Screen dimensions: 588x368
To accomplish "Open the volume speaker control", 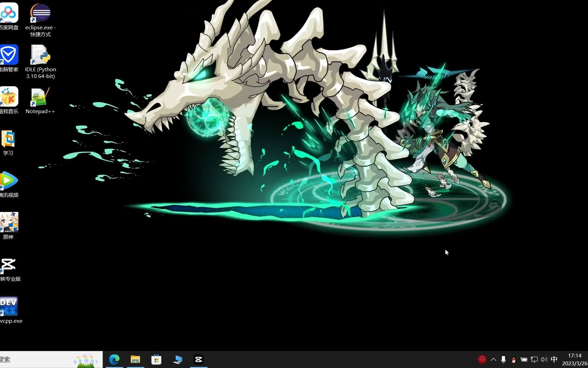I will click(x=544, y=359).
